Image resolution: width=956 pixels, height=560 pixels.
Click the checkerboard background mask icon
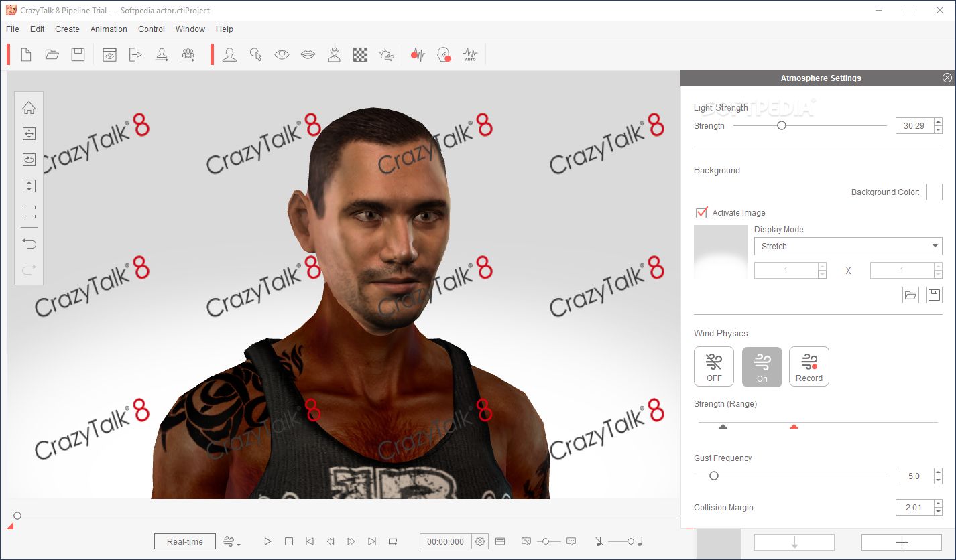[x=360, y=55]
